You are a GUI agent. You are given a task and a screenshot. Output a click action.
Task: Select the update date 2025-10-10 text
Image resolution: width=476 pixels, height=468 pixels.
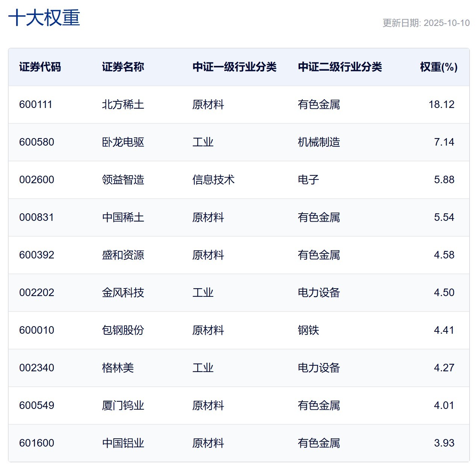[447, 23]
